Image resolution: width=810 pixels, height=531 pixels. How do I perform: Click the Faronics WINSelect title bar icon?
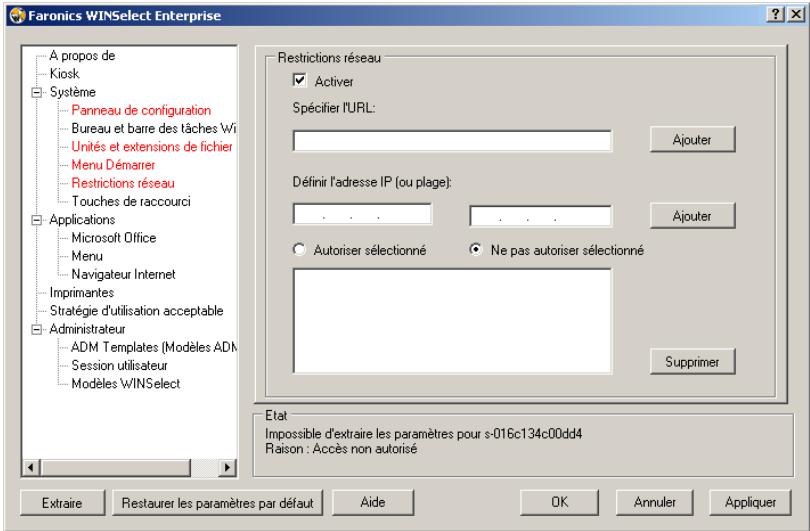pos(17,15)
